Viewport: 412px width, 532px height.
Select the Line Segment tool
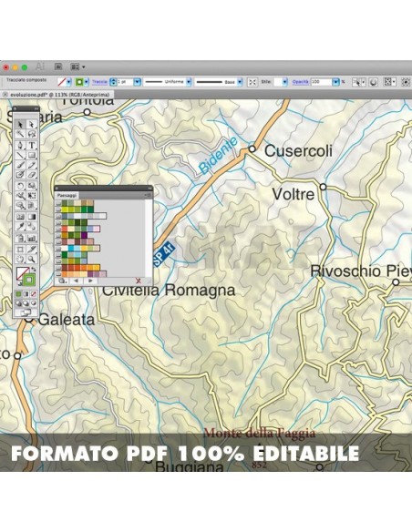coord(20,155)
